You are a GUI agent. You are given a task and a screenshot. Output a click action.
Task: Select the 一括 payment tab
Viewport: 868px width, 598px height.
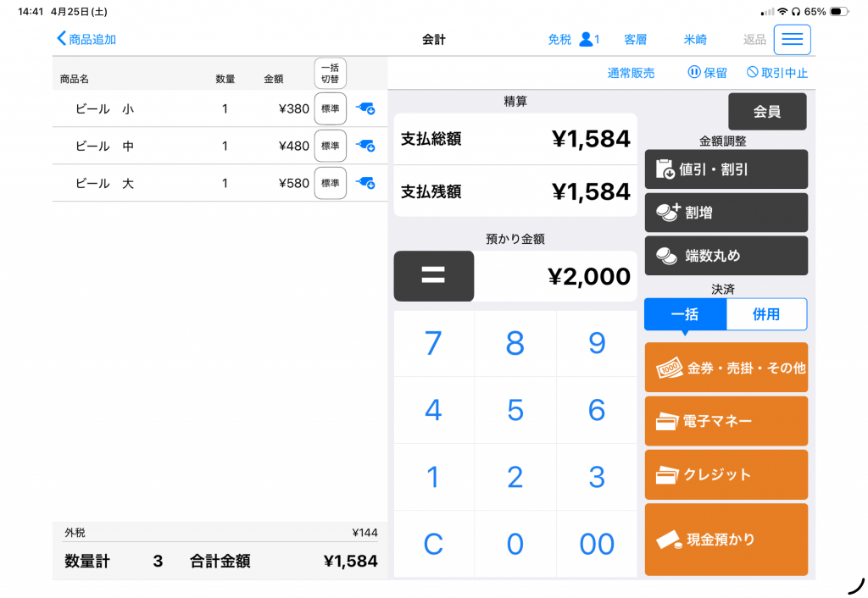click(685, 314)
